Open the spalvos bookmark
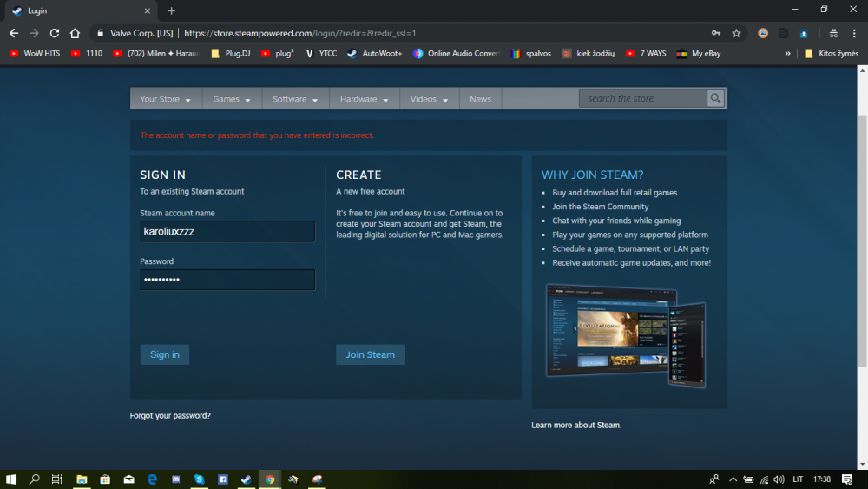 (531, 54)
